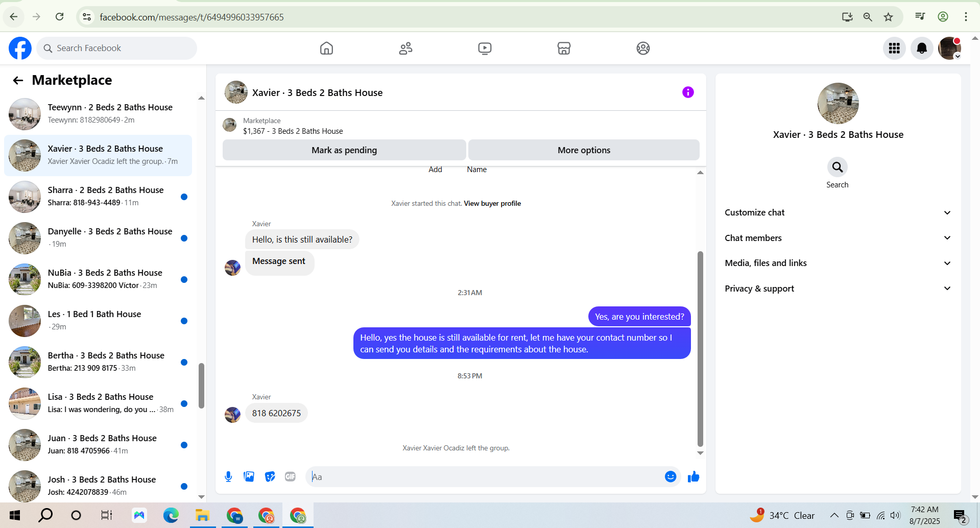
Task: Open Windows notification center icon
Action: (x=960, y=516)
